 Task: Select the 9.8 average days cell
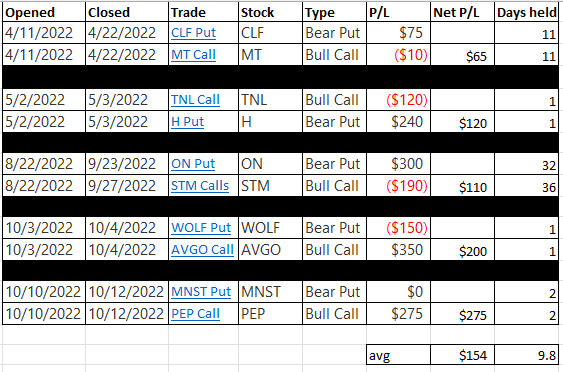526,355
